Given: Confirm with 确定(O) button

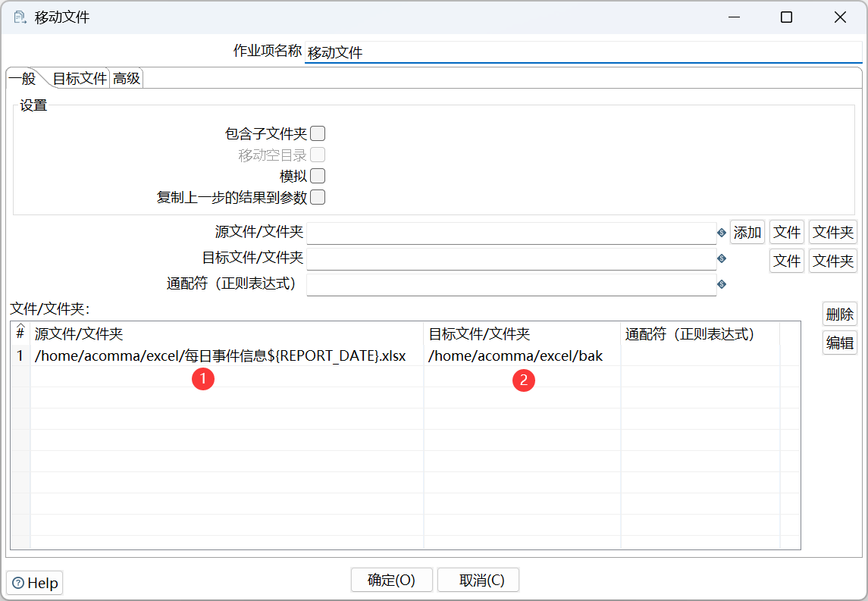Looking at the screenshot, I should (391, 580).
